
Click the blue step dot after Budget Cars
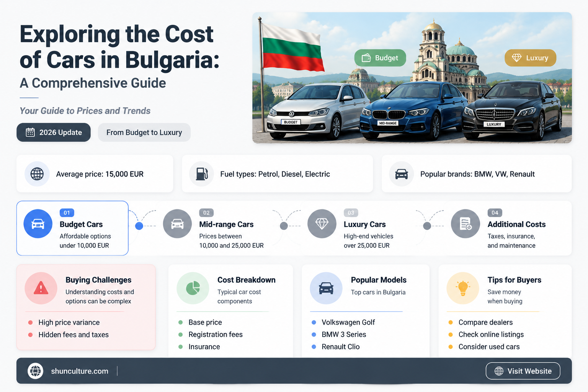(139, 226)
